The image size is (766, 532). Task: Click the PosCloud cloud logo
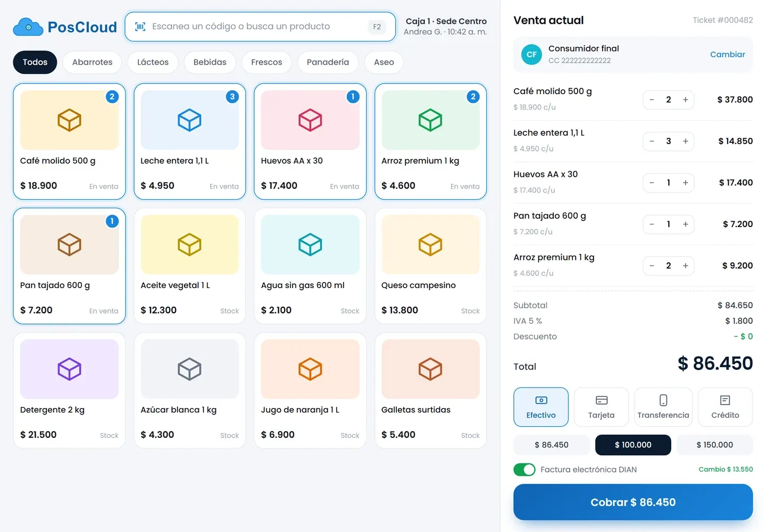(28, 27)
